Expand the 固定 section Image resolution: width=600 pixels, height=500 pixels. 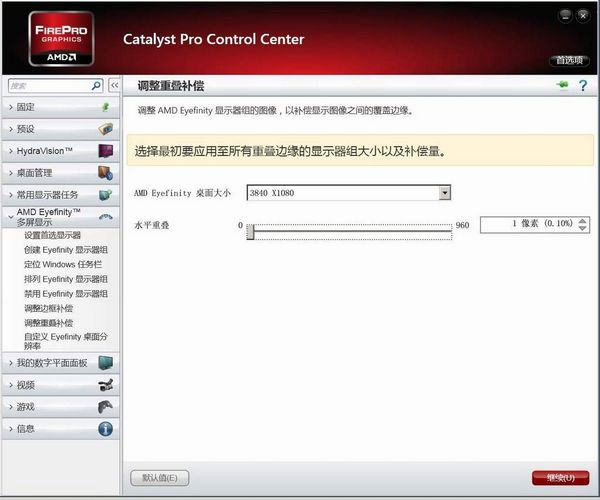coord(11,107)
